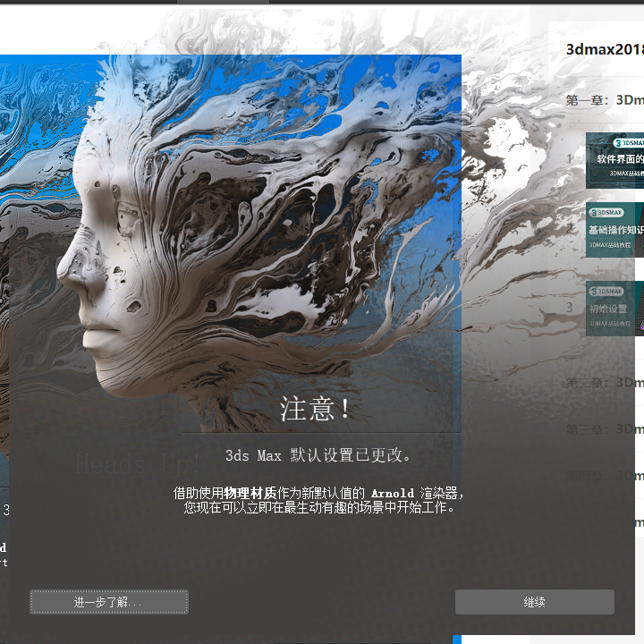Click the 3dmax2018 course title
The height and width of the screenshot is (644, 644).
[605, 49]
